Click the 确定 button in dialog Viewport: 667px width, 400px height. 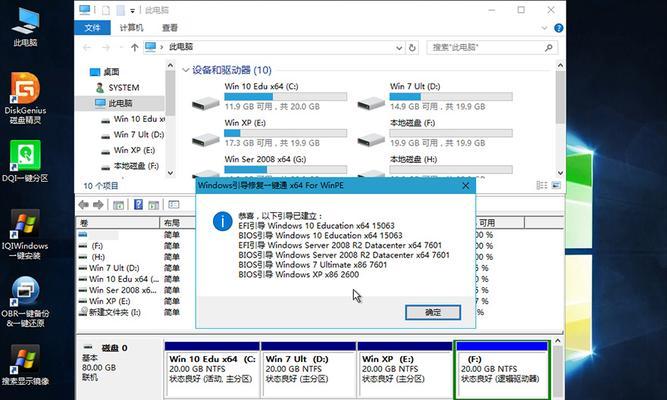click(x=433, y=312)
